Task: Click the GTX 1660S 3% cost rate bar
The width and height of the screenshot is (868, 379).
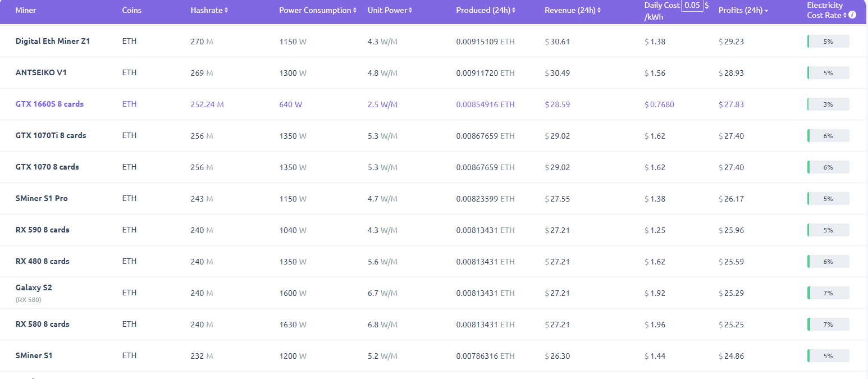Action: pyautogui.click(x=828, y=104)
